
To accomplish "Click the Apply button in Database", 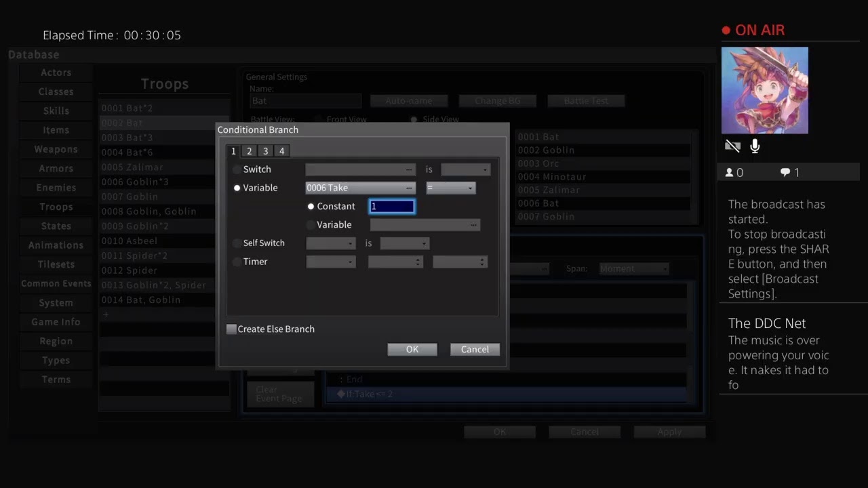I will tap(669, 432).
